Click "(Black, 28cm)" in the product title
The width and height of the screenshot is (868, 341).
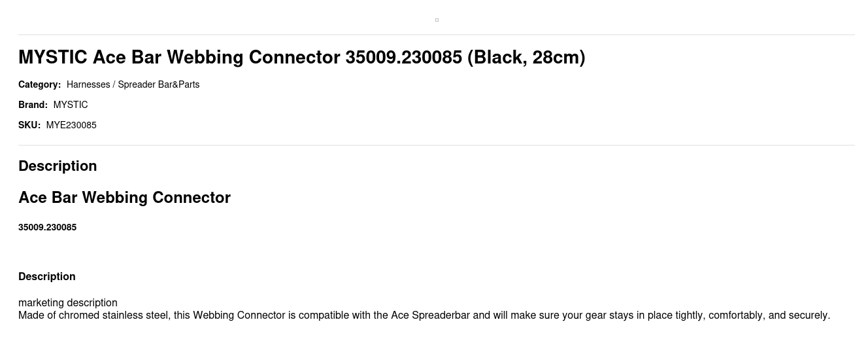tap(526, 58)
